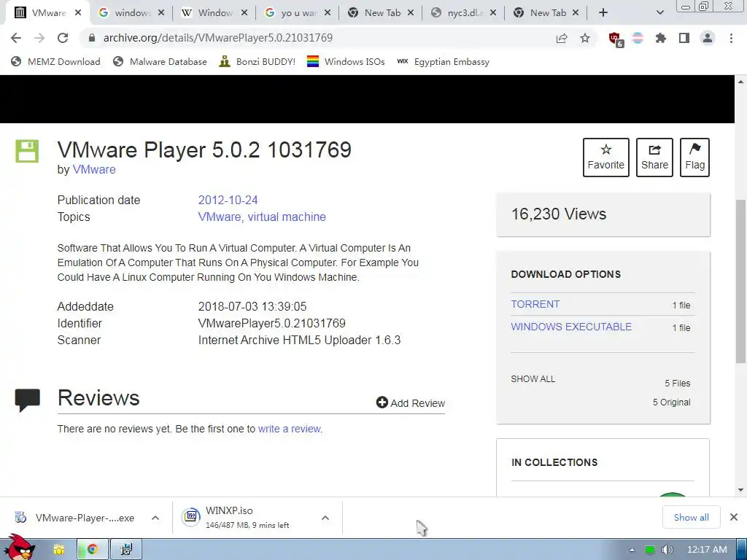Image resolution: width=747 pixels, height=560 pixels.
Task: Open the 2012-10-24 publication date link
Action: point(228,200)
